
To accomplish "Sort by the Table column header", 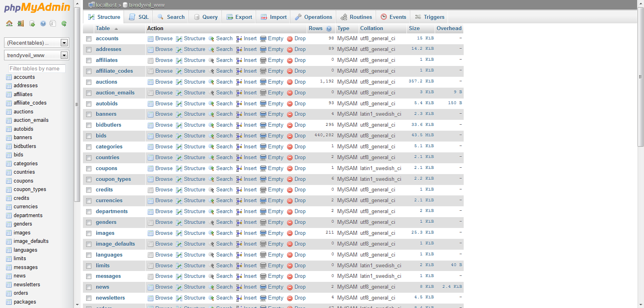I will click(x=103, y=29).
